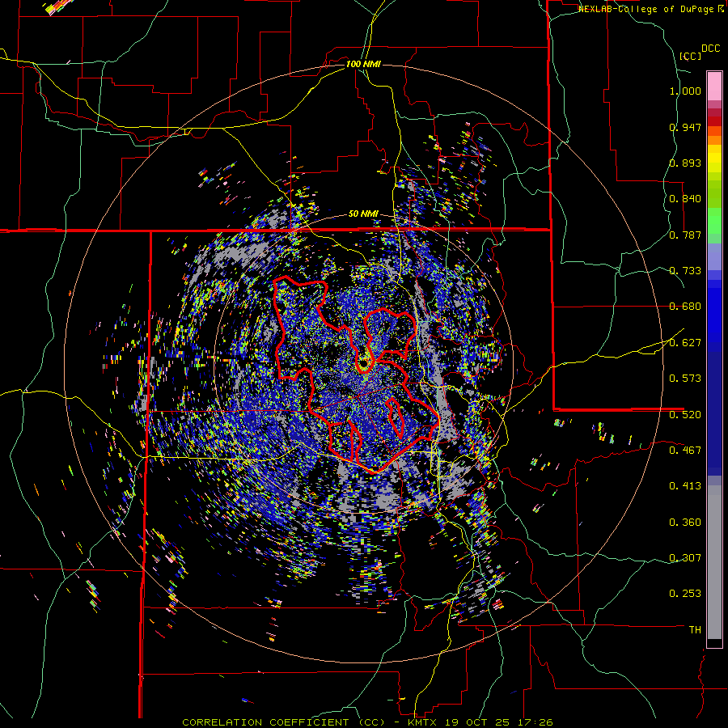Click the 0.680 legend value
The height and width of the screenshot is (728, 728).
coord(685,306)
